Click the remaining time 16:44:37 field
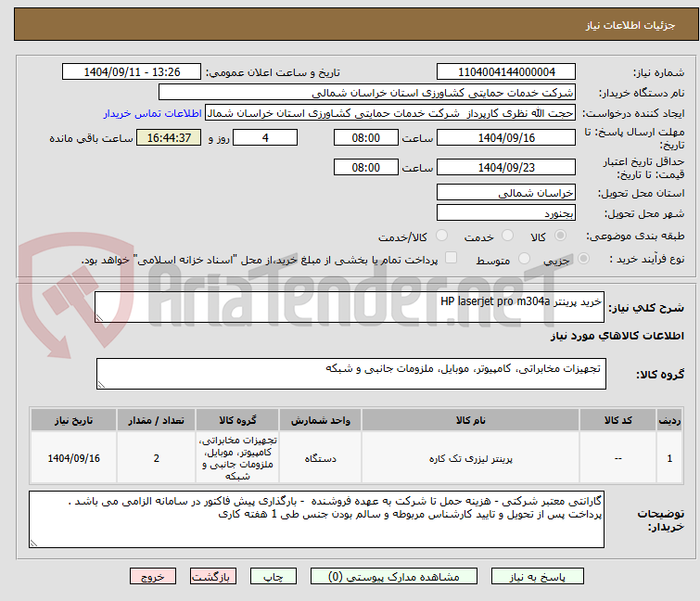700x601 pixels. point(169,137)
